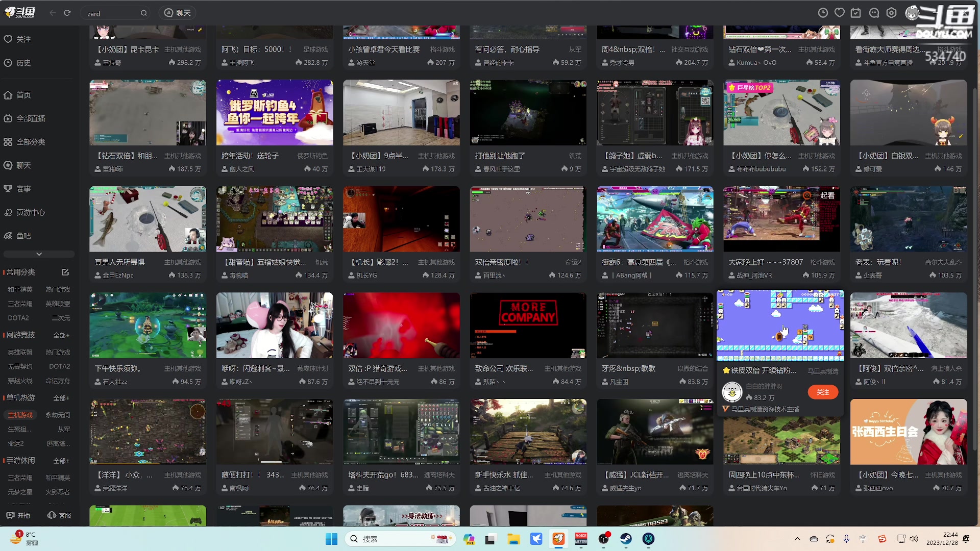Open stream titled 打他别让他跑了
The height and width of the screenshot is (551, 980).
point(500,156)
